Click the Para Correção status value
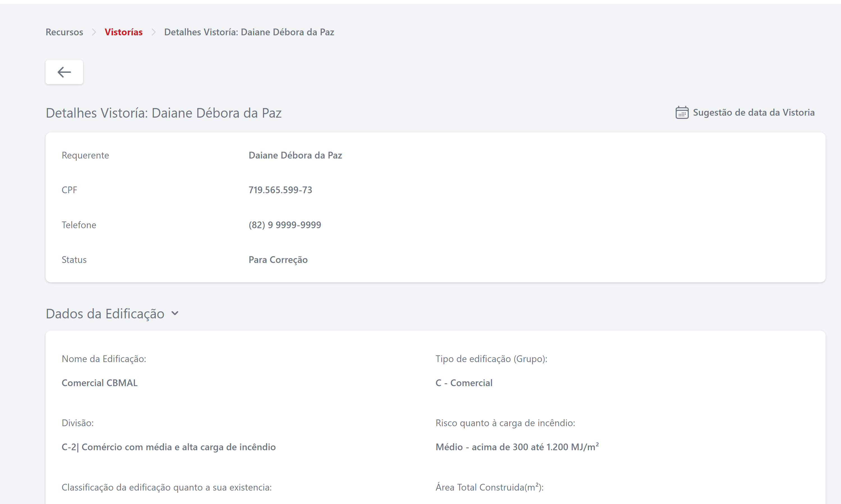This screenshot has width=841, height=504. [x=278, y=260]
